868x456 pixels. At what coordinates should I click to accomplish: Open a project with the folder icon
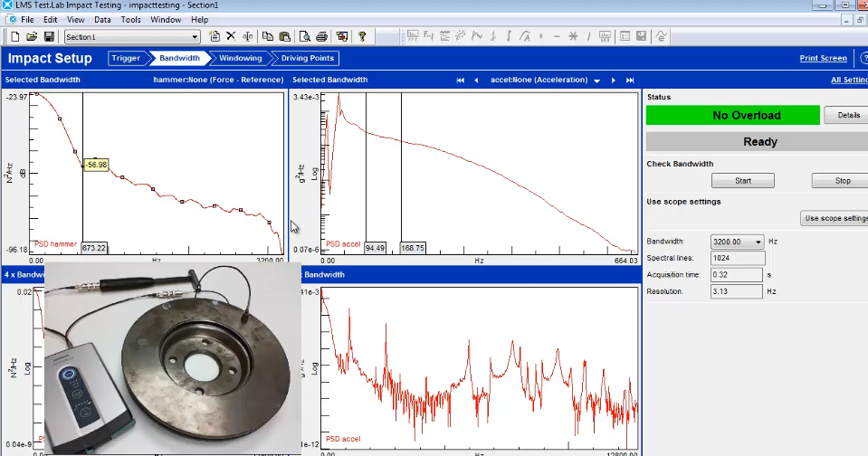pyautogui.click(x=32, y=37)
